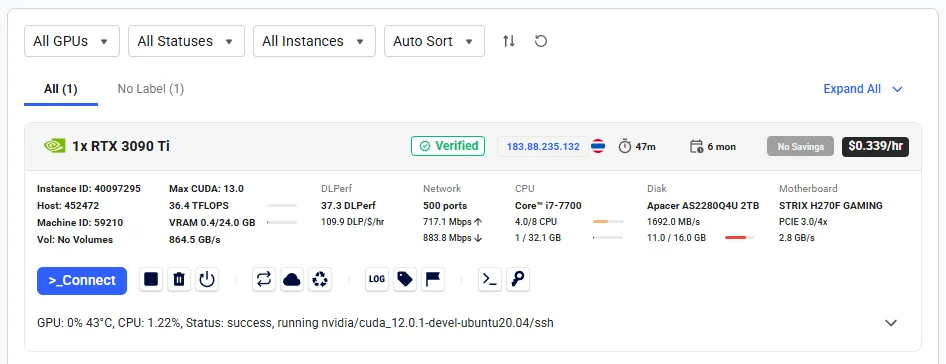This screenshot has width=946, height=364.
Task: Click the SSH key icon
Action: tap(518, 279)
